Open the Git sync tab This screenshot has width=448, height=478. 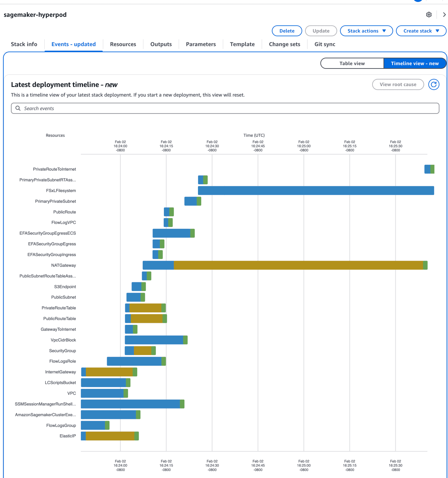click(325, 44)
